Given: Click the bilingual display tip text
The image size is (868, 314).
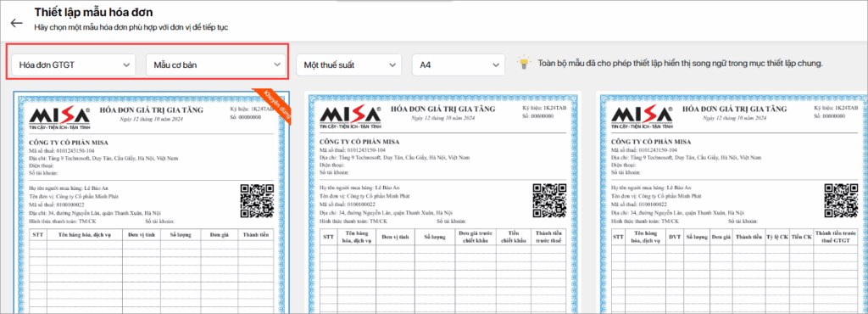Looking at the screenshot, I should coord(681,63).
